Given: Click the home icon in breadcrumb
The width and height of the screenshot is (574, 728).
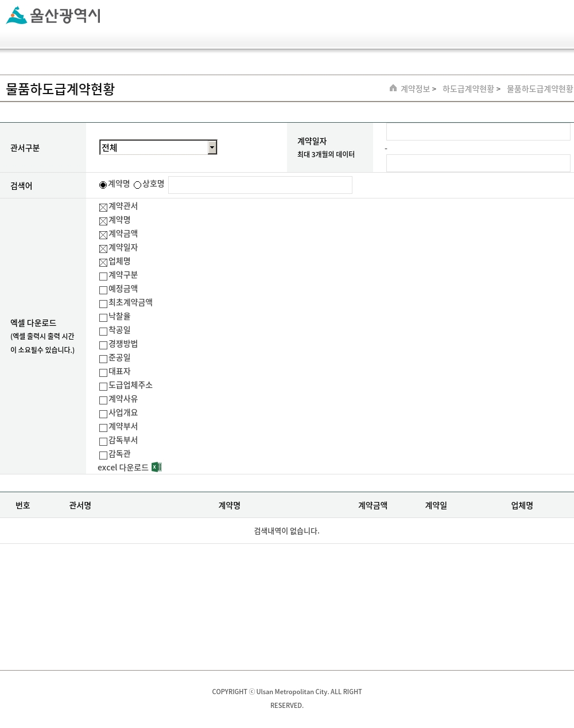Looking at the screenshot, I should [393, 88].
